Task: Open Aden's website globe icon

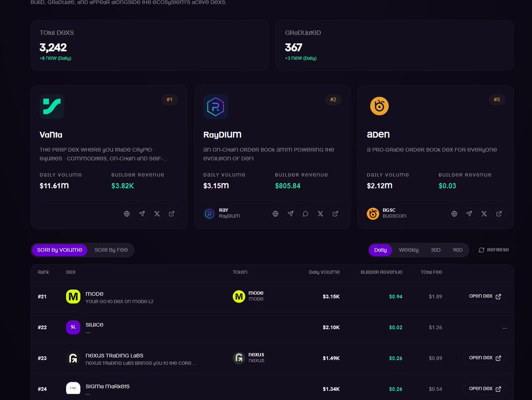Action: 454,214
